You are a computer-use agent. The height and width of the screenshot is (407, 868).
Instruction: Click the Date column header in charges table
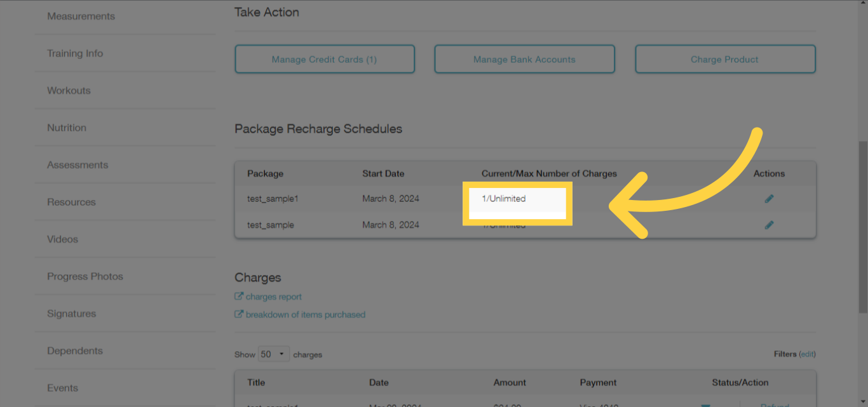(379, 382)
